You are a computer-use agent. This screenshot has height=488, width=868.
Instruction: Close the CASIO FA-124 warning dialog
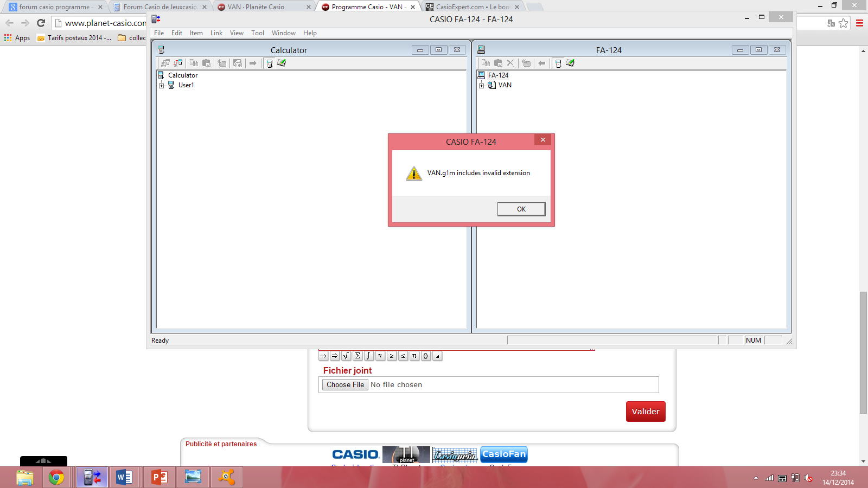pyautogui.click(x=542, y=140)
